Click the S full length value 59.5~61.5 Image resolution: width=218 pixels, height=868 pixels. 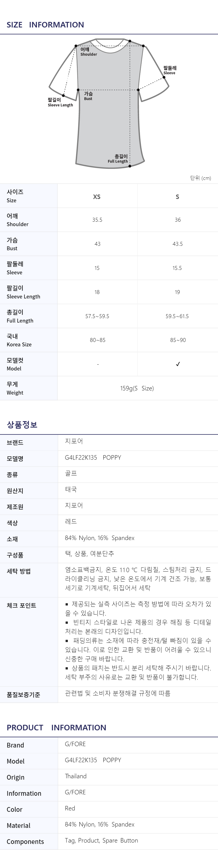177,316
